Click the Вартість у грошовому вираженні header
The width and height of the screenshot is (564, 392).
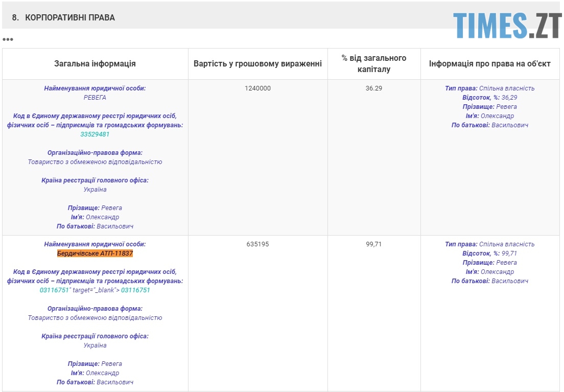click(x=257, y=64)
